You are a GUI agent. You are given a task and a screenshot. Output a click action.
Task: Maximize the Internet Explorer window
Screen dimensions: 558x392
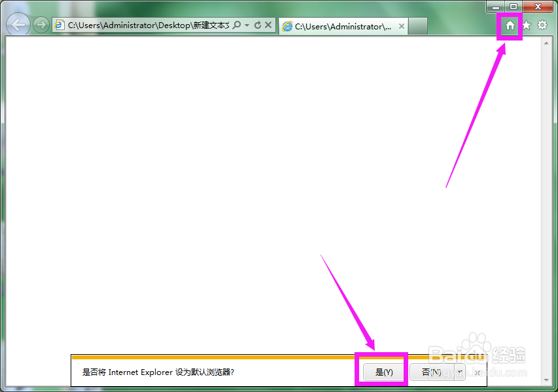click(x=513, y=7)
